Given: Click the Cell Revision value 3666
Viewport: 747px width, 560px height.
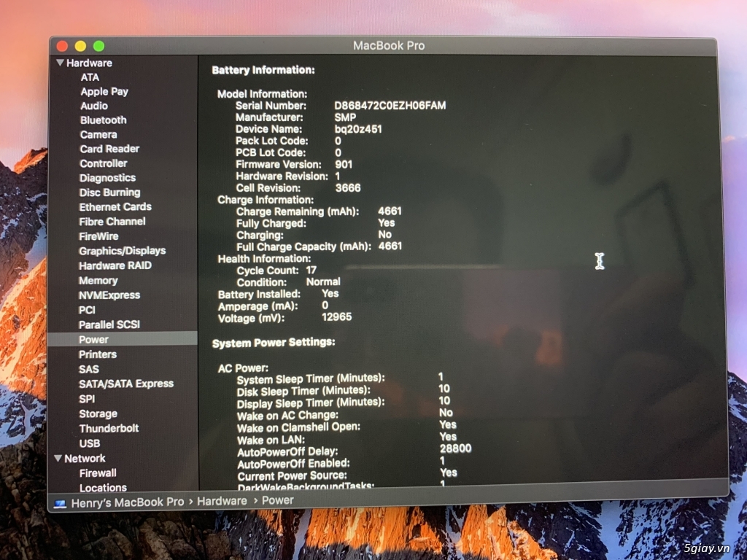Looking at the screenshot, I should [x=348, y=187].
